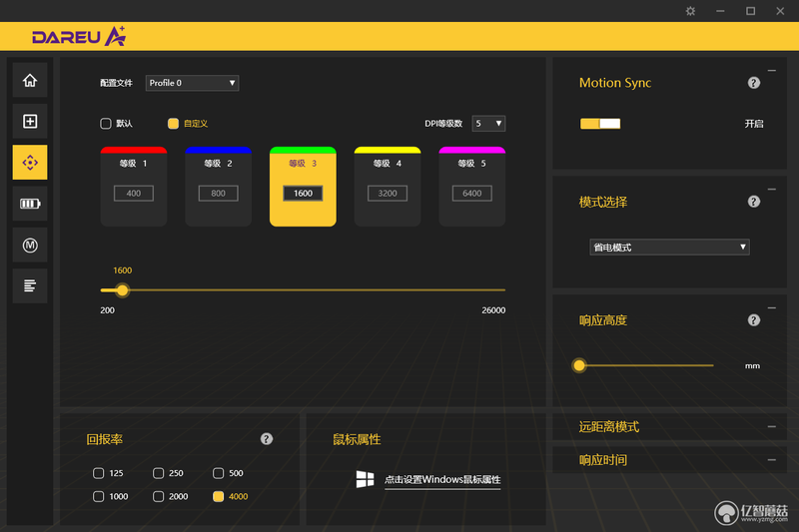Select the 1000 polling rate
The height and width of the screenshot is (532, 799).
[98, 496]
